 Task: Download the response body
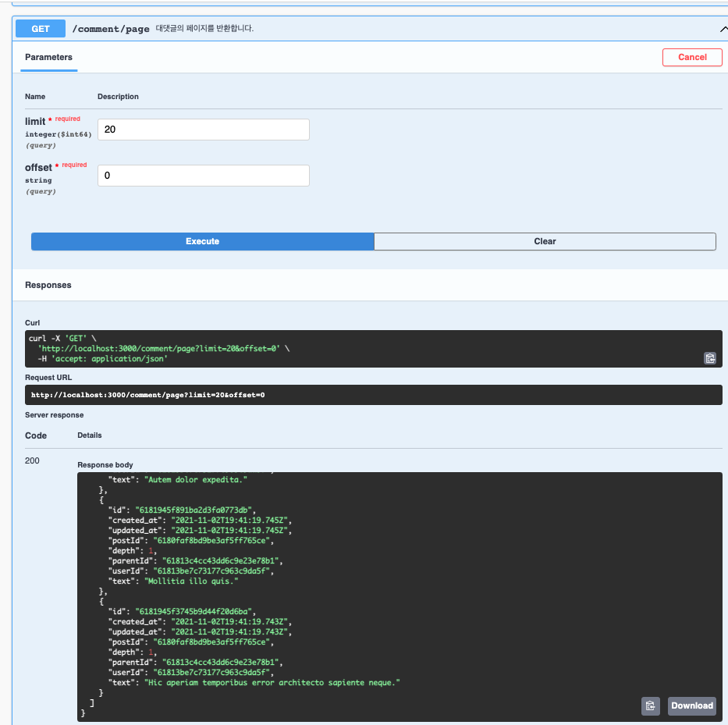click(691, 705)
